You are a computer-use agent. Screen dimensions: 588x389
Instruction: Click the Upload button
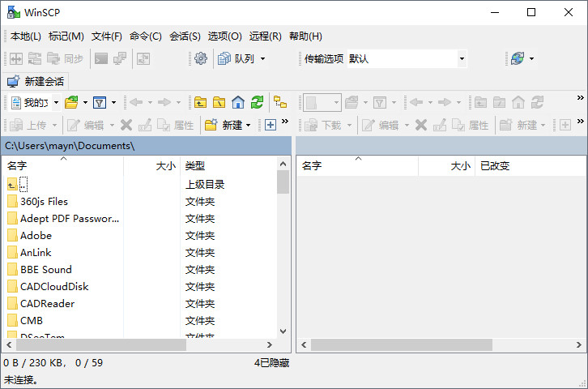(x=28, y=125)
